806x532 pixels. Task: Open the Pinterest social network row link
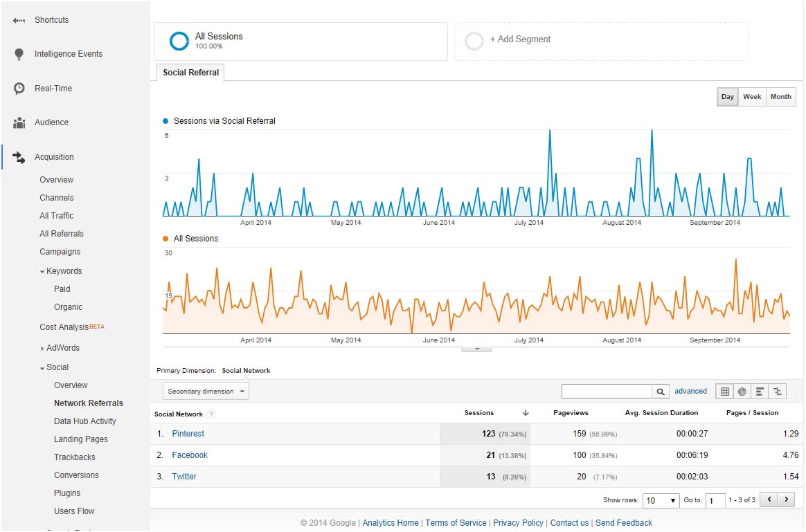coord(188,434)
